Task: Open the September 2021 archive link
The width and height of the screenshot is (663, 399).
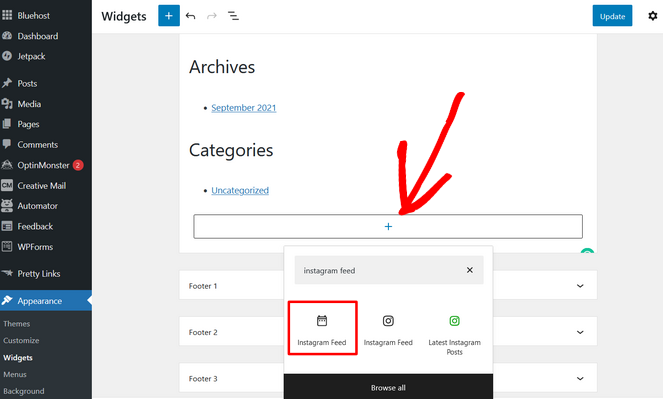Action: click(244, 108)
